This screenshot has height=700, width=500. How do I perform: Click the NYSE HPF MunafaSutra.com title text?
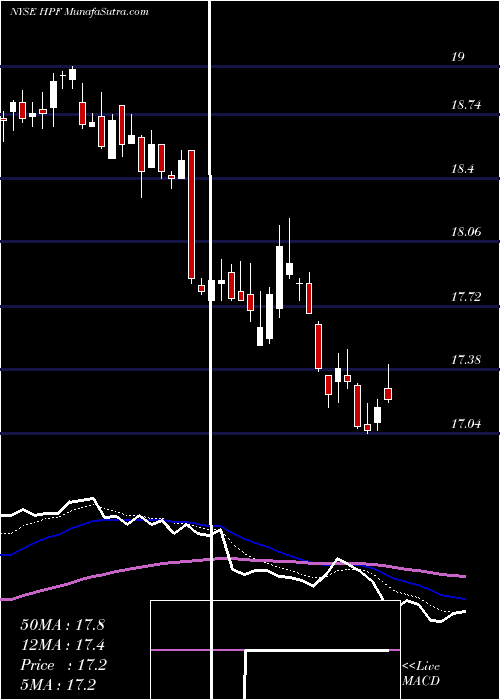79,12
